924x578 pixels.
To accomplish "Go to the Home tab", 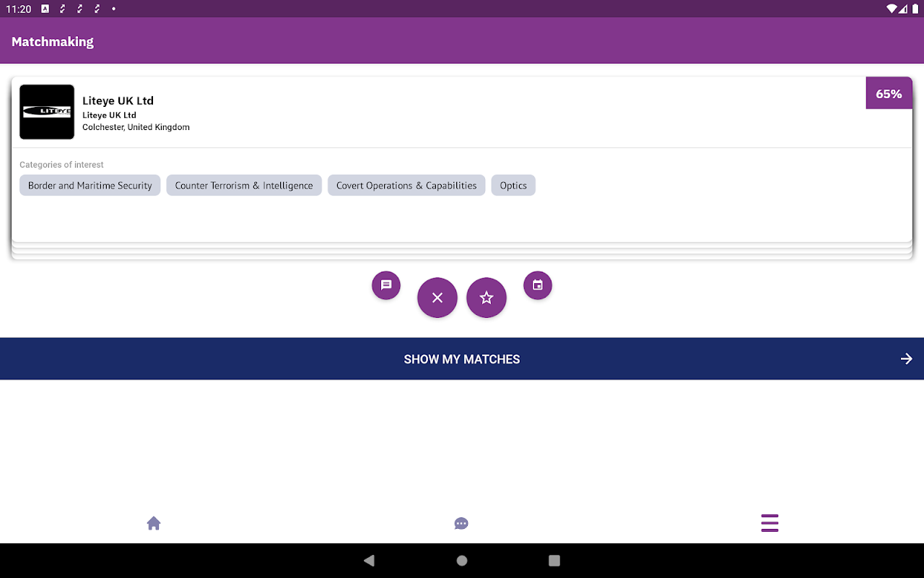I will 154,523.
